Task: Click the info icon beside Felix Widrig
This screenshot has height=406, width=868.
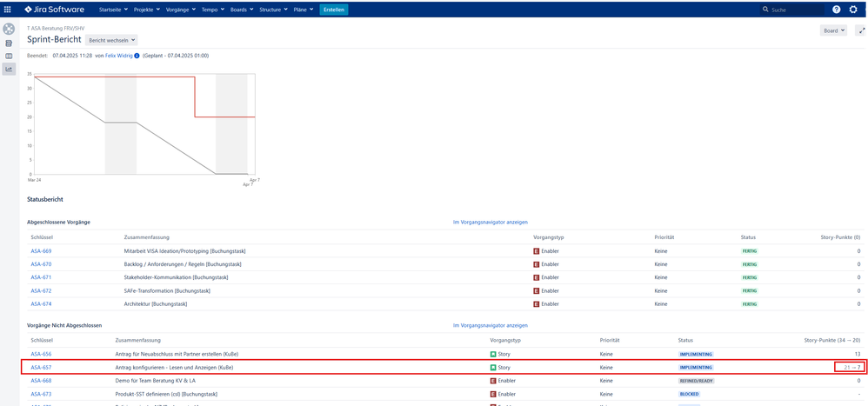Action: (x=137, y=56)
